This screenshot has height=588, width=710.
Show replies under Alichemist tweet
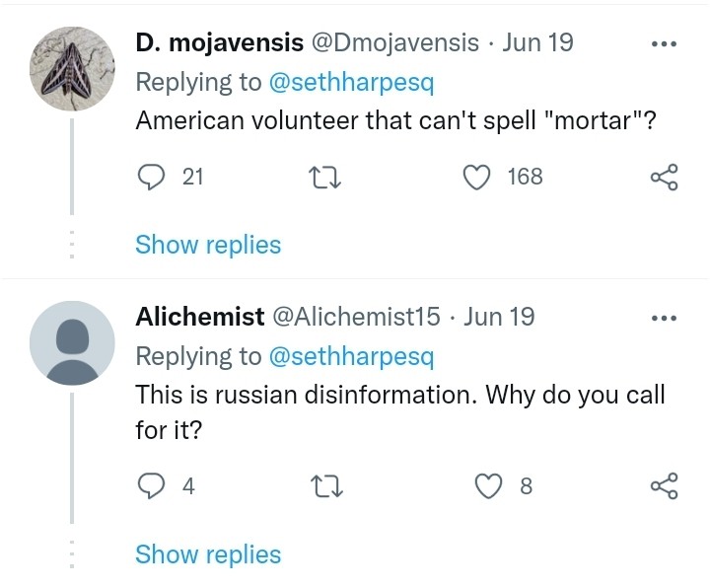[208, 554]
